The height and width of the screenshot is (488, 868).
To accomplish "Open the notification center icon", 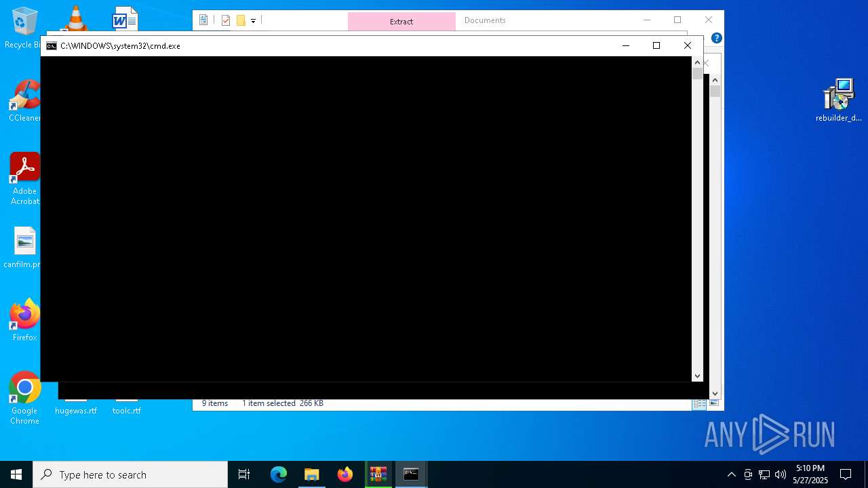I will 846,474.
